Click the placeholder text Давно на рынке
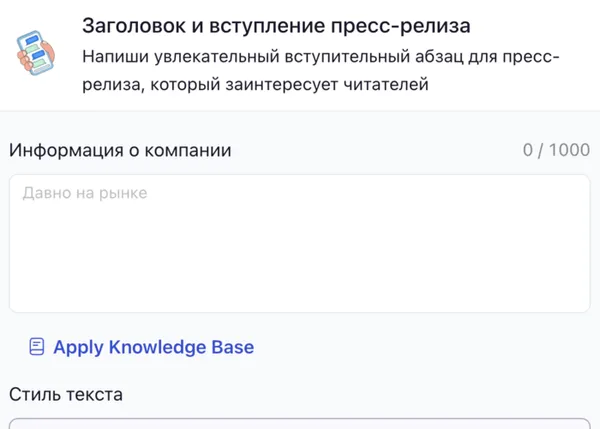 (85, 193)
